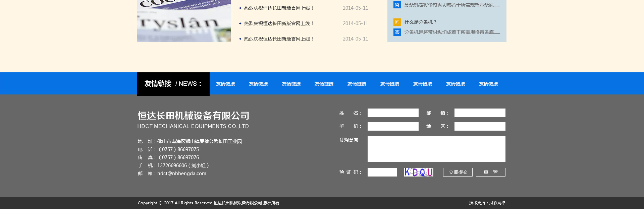Click the 答 icon below 什么是分条机 question

click(397, 32)
